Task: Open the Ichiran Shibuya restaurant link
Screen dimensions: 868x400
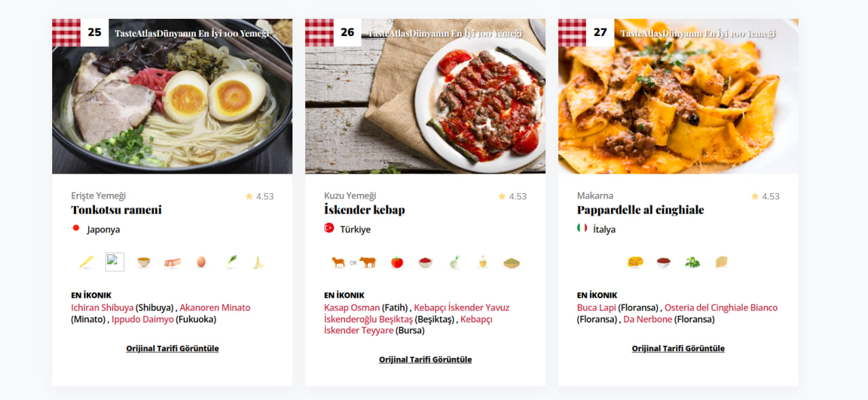Action: pyautogui.click(x=102, y=308)
